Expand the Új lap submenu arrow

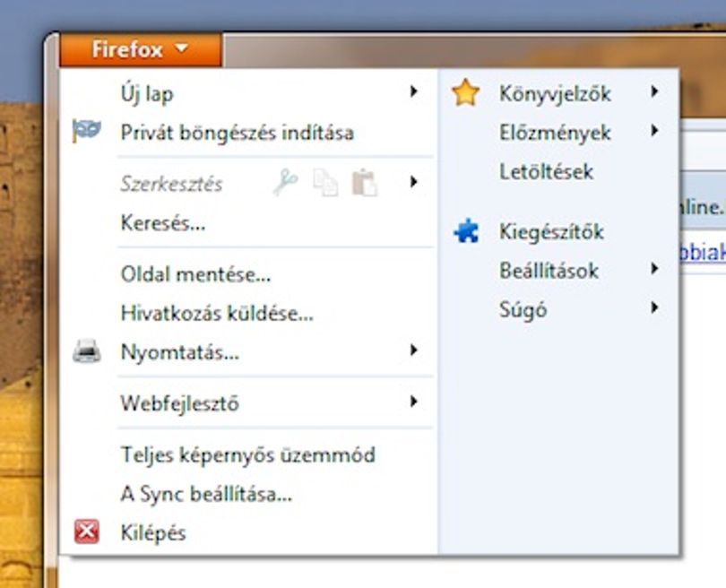(413, 91)
